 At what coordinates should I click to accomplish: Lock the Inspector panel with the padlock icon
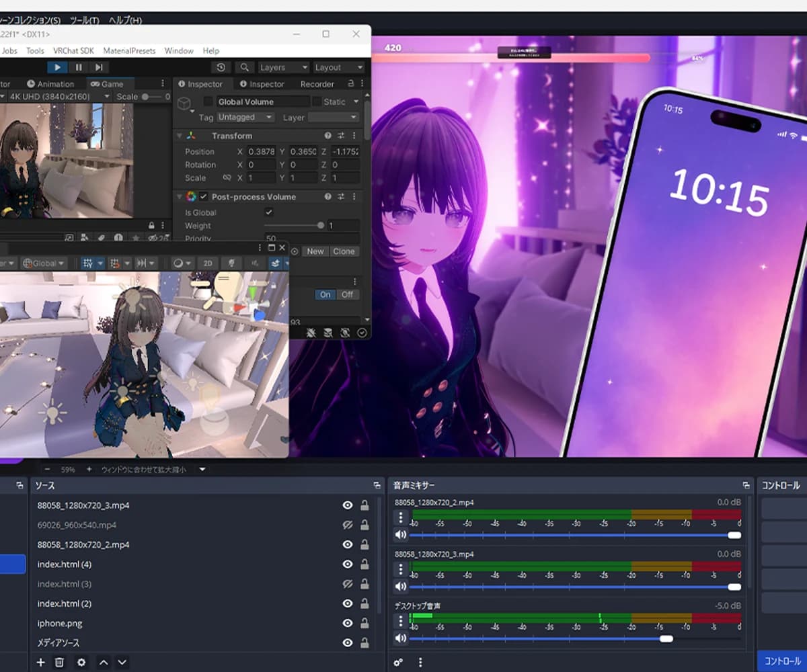click(x=350, y=84)
